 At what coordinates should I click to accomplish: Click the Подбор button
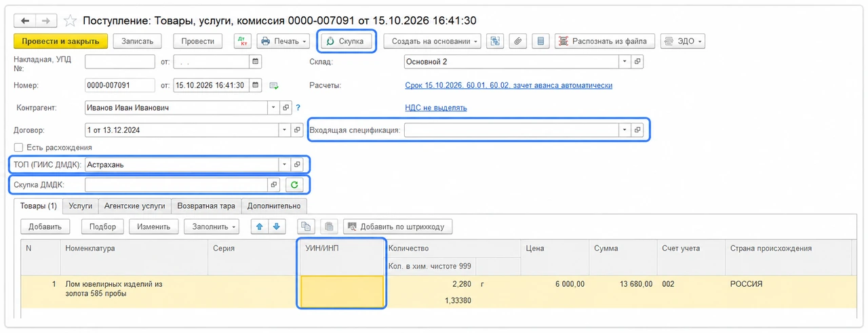pyautogui.click(x=102, y=227)
